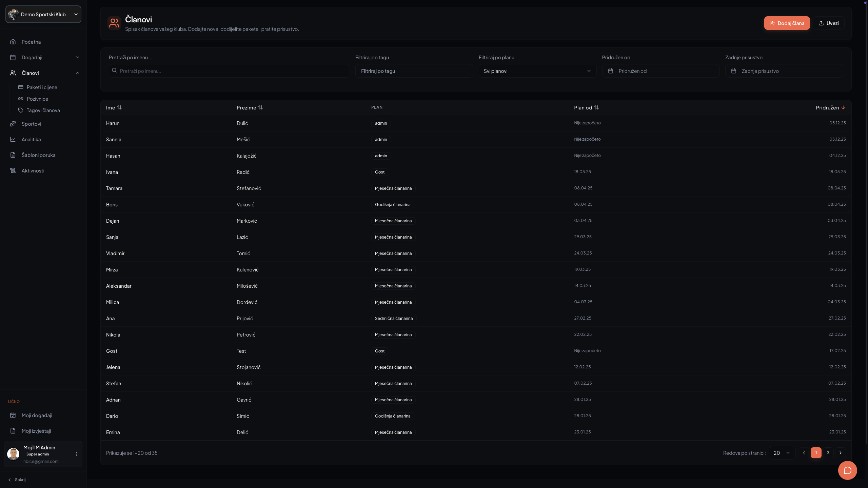The image size is (868, 488).
Task: Toggle Pridružen descending sort arrow
Action: pyautogui.click(x=843, y=107)
